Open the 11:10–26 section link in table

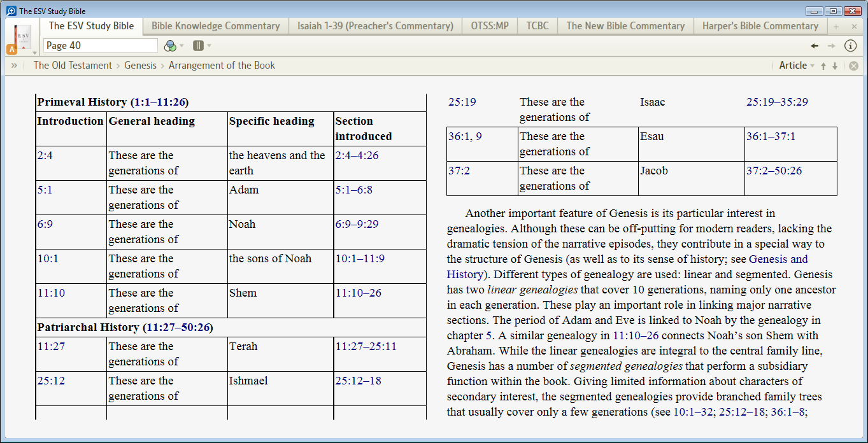click(359, 293)
